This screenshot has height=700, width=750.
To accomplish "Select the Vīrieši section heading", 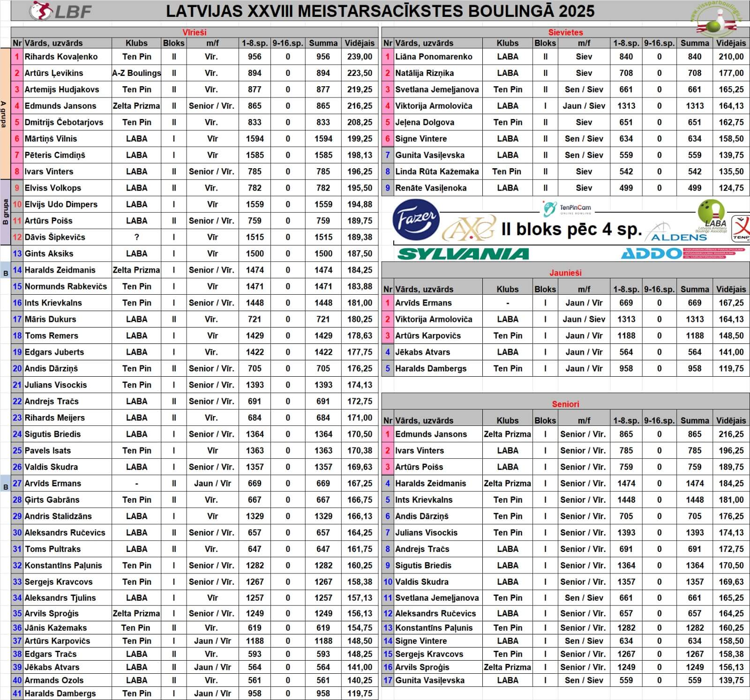I will pyautogui.click(x=194, y=32).
